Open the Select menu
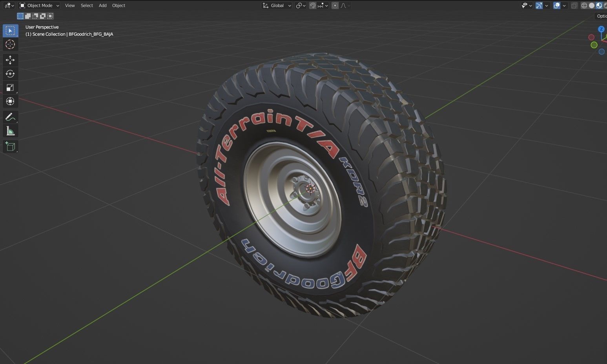This screenshot has width=607, height=364. pos(87,5)
